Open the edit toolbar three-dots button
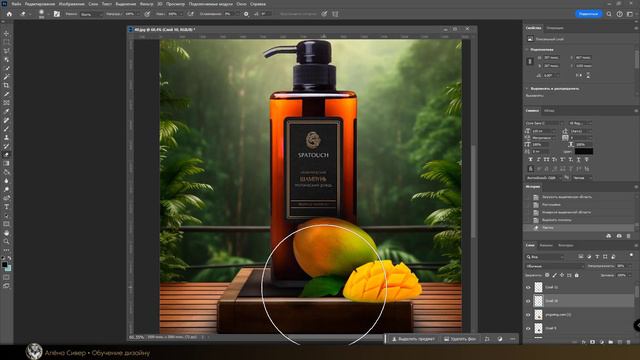The image size is (640, 360). 6,250
